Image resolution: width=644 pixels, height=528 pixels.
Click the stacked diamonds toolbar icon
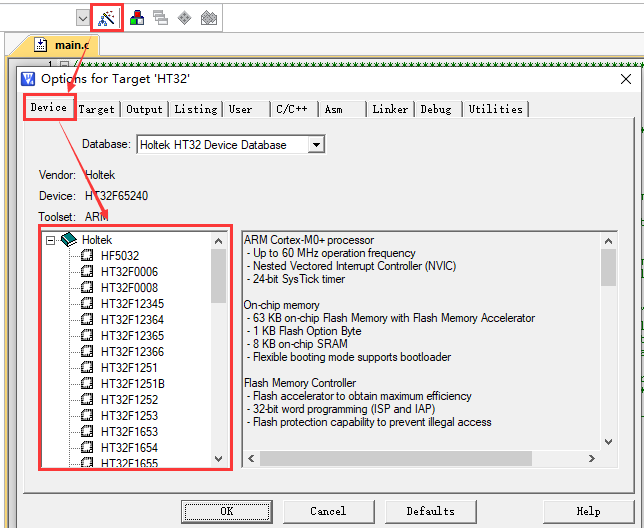(209, 18)
